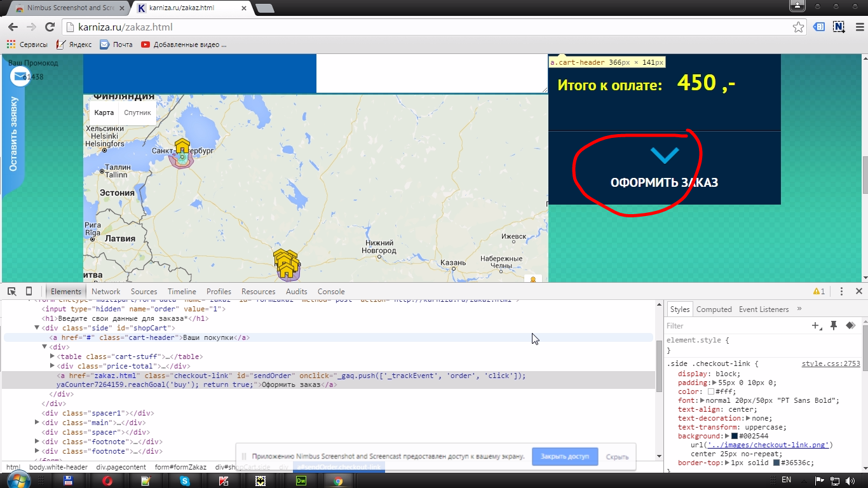Screen dimensions: 868x488
Task: Open the Network panel tab
Action: coord(105,292)
